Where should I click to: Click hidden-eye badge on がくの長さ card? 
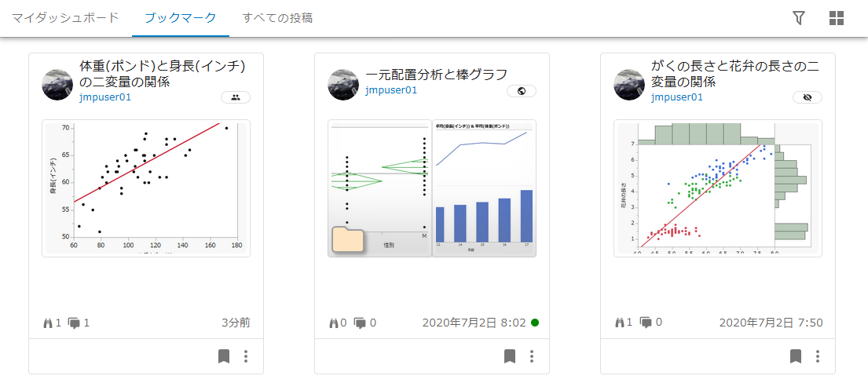(807, 97)
